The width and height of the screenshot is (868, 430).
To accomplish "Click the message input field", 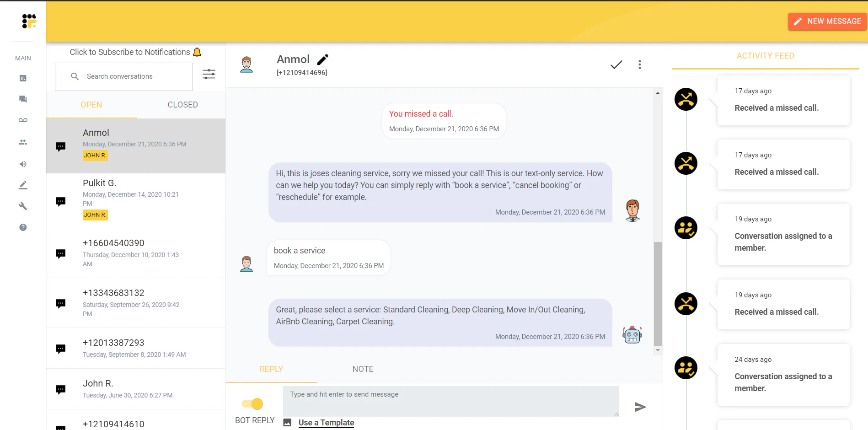I will click(x=450, y=401).
